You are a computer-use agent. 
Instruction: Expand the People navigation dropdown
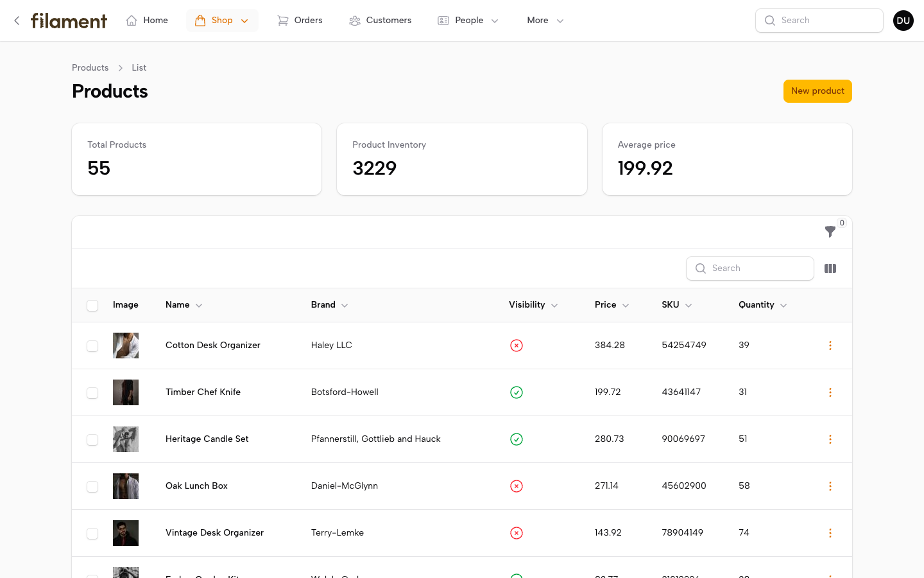pos(468,21)
